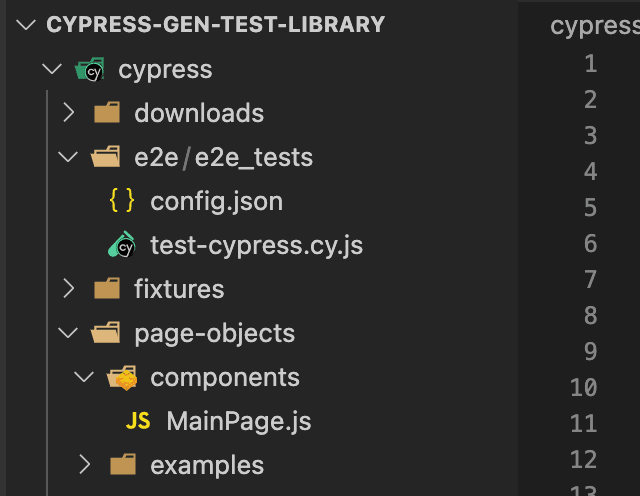This screenshot has height=496, width=640.
Task: Click the curly braces JSON file icon
Action: click(x=122, y=200)
